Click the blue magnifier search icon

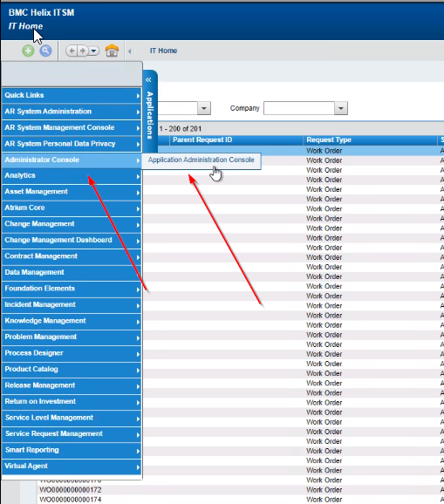click(x=45, y=51)
